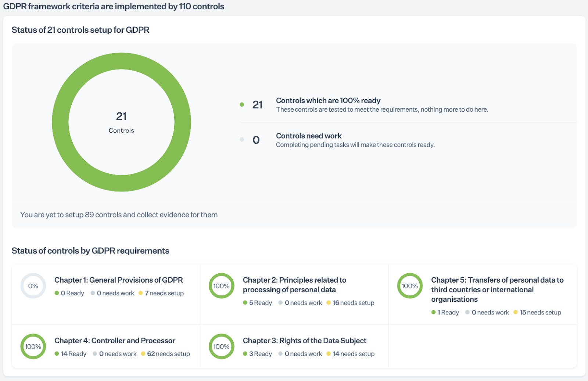
Task: Click the yellow dot beside '62 needs setup'
Action: pos(143,353)
